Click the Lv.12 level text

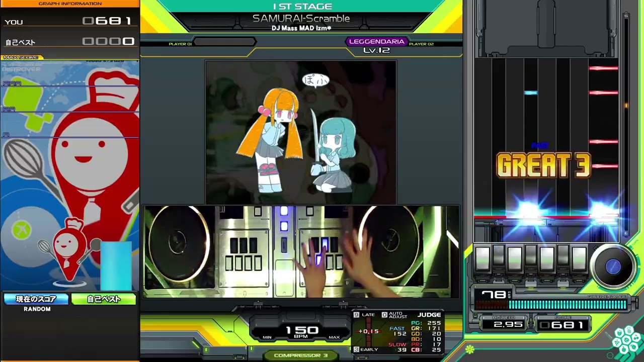(376, 50)
